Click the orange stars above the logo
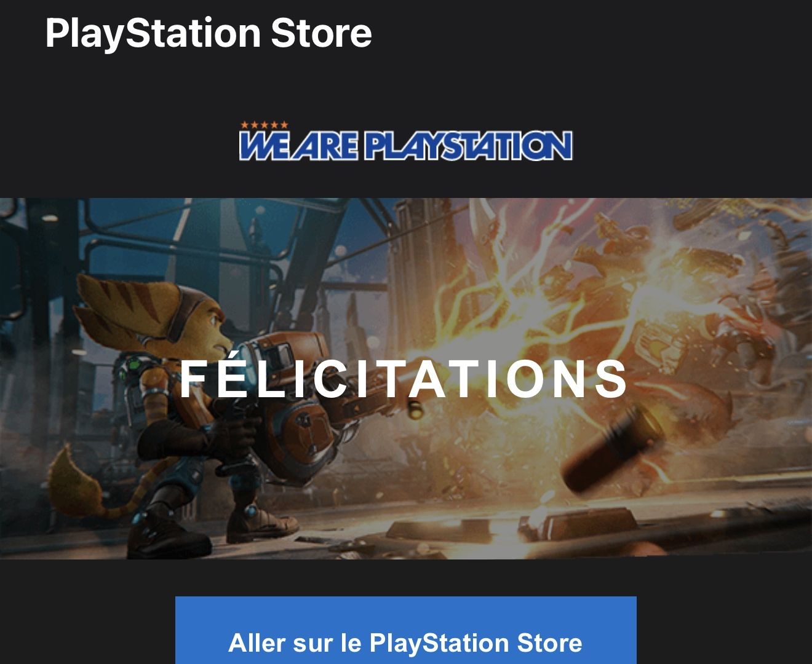Screen dimensions: 812x664 (264, 125)
